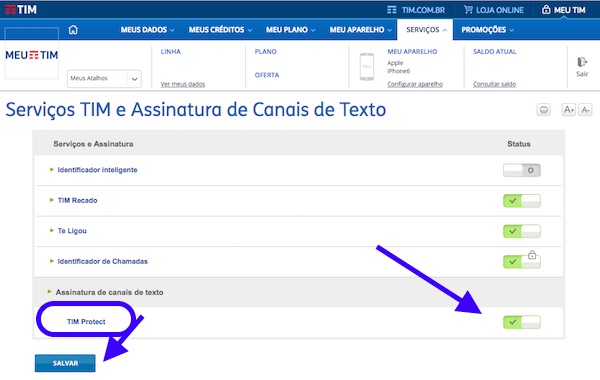This screenshot has height=380, width=600.
Task: Click the PLANO heading text
Action: point(266,52)
